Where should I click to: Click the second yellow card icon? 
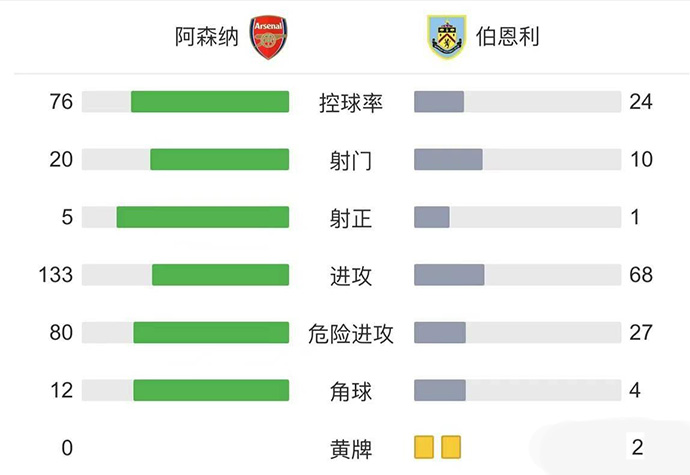point(450,447)
